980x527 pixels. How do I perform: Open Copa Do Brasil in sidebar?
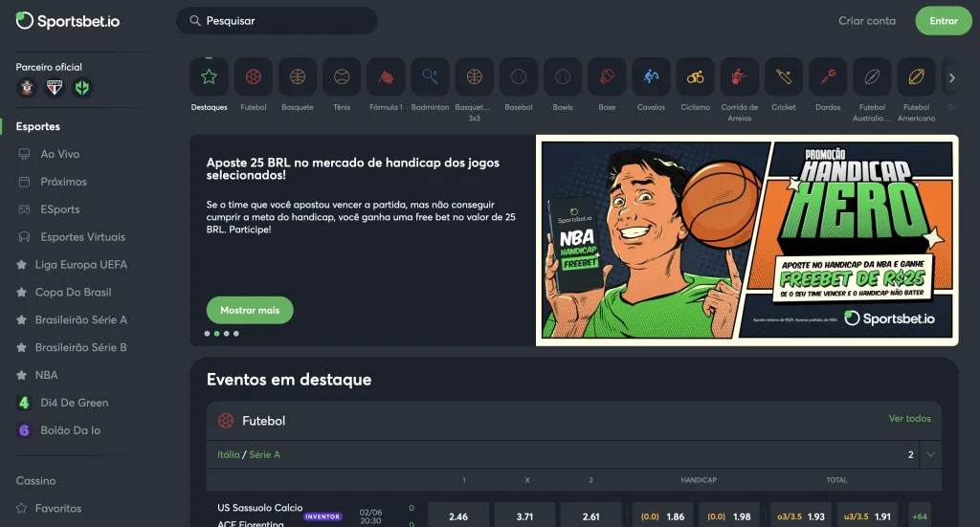73,293
